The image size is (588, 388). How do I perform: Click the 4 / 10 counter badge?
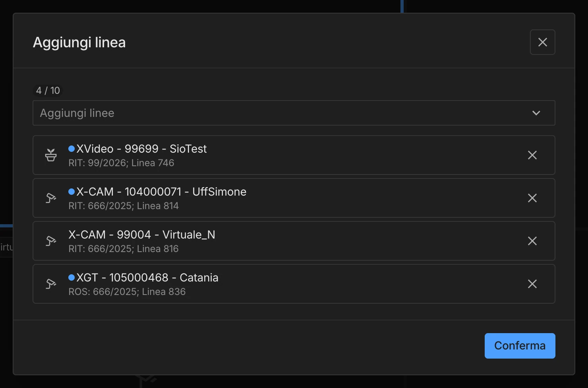(x=48, y=91)
